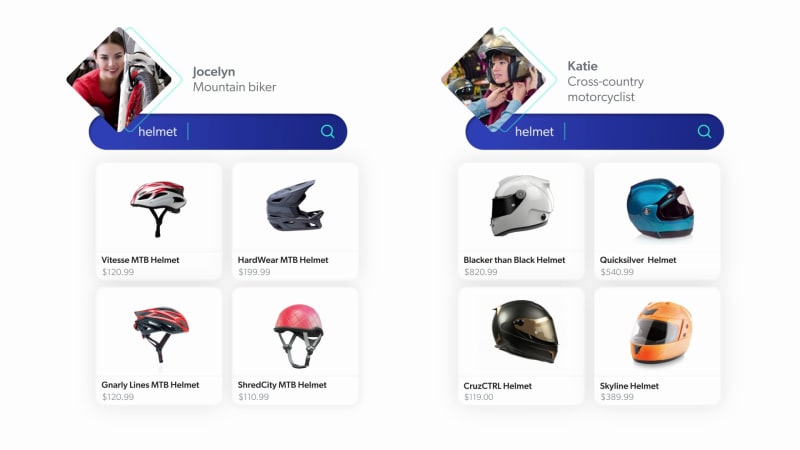
Task: Open the Skyline Helmet title link
Action: [x=629, y=386]
